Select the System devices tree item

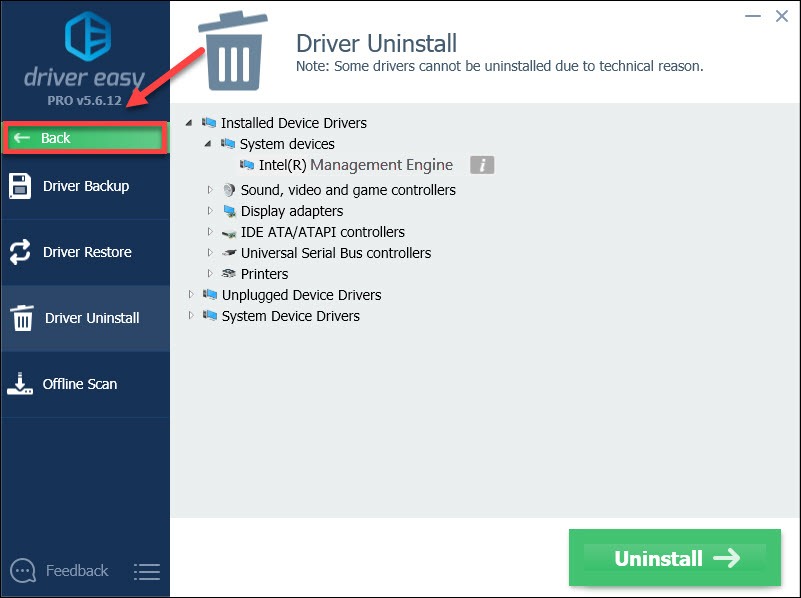point(287,143)
